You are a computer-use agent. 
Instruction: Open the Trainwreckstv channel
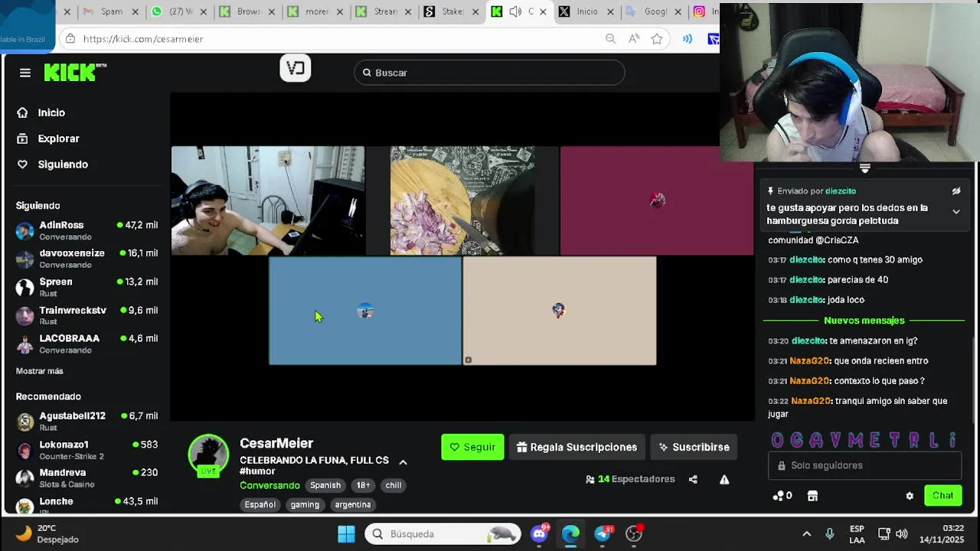87,315
